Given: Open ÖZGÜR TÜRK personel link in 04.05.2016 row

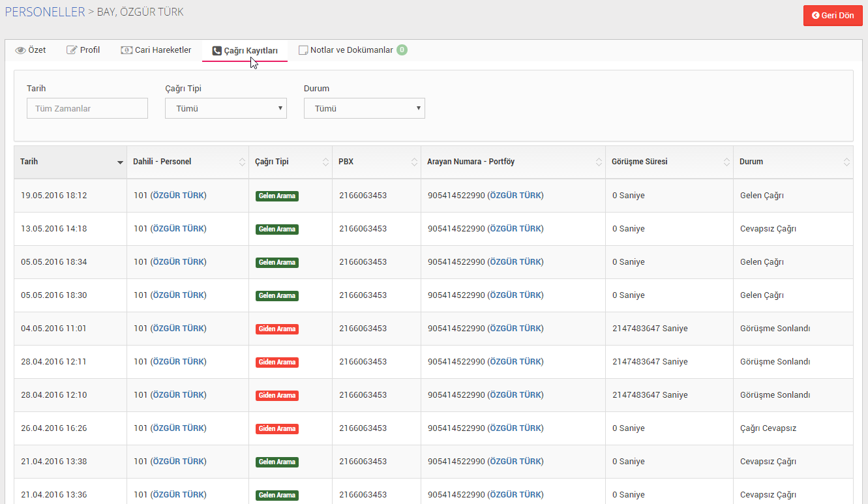Looking at the screenshot, I should coord(178,329).
